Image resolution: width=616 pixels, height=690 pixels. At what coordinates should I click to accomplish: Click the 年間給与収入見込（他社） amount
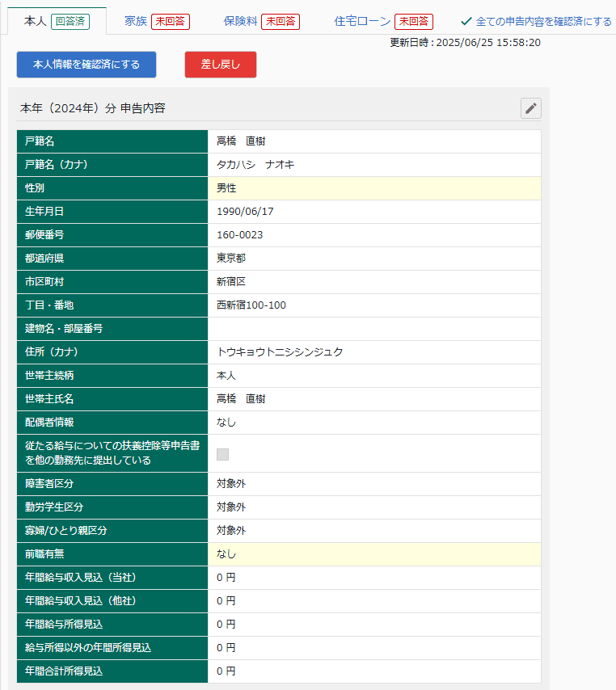click(x=226, y=600)
